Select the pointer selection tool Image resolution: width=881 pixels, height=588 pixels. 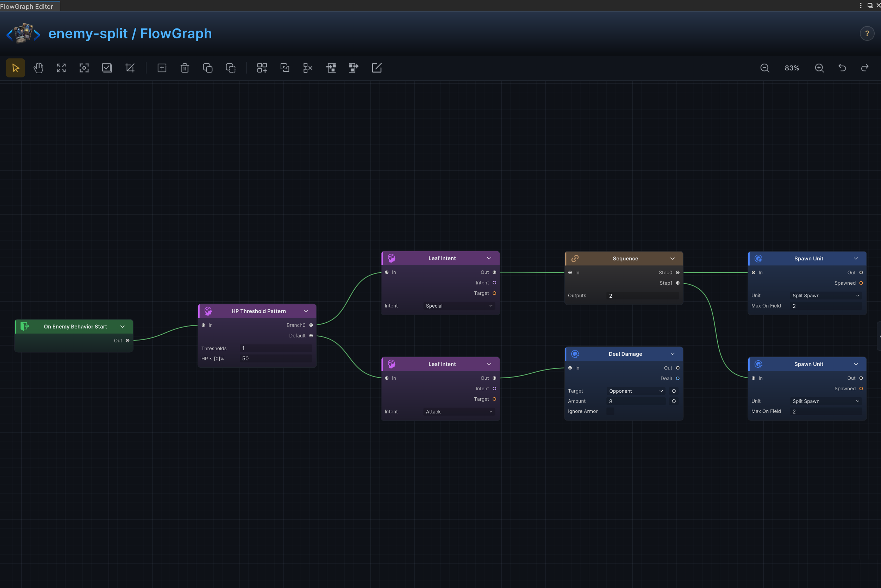pos(15,68)
